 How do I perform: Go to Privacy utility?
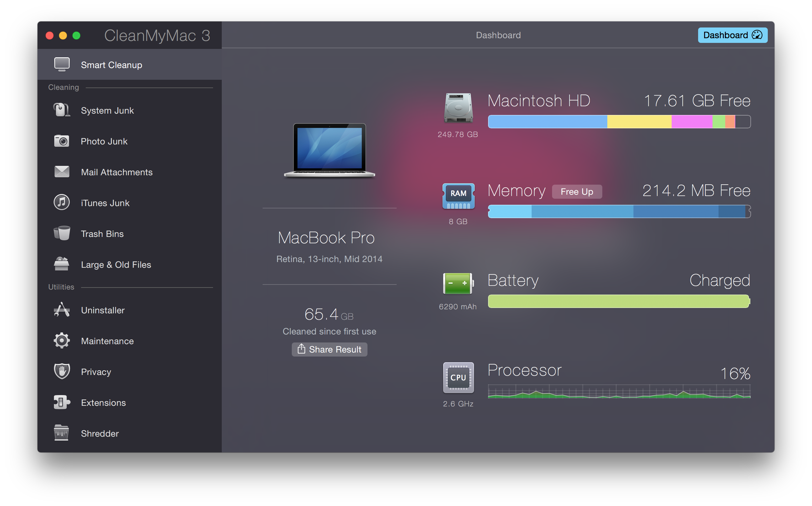coord(129,372)
